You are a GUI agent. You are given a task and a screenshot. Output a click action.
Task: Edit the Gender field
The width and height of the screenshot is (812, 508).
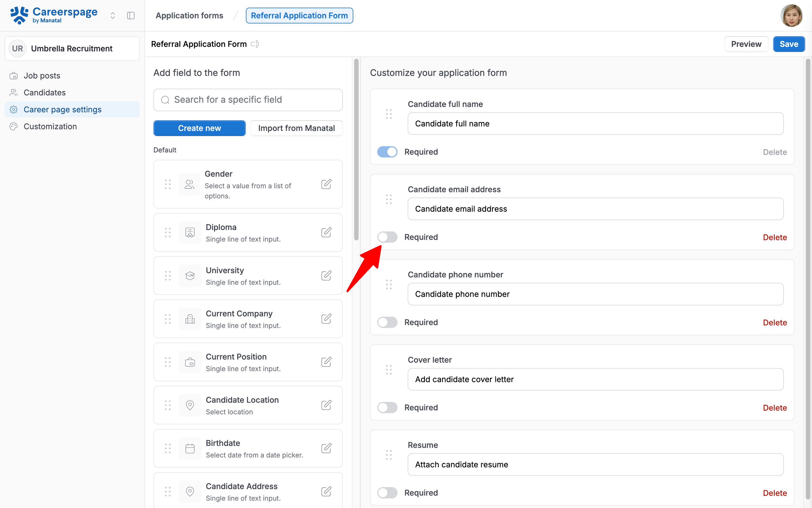tap(326, 184)
